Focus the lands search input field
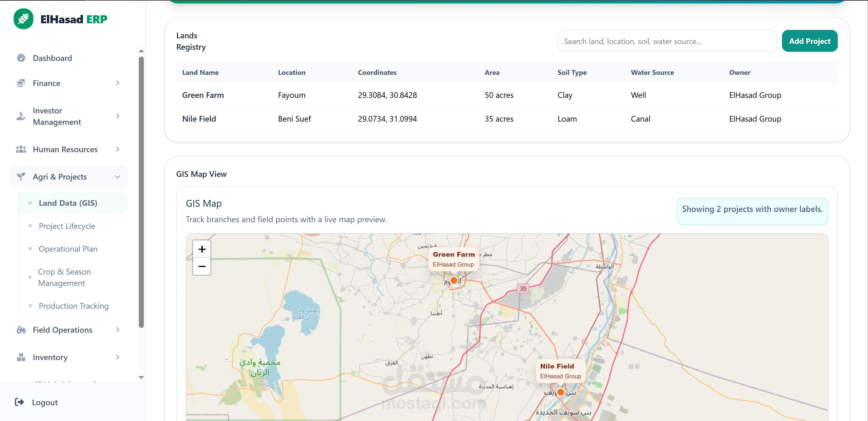The image size is (868, 421). click(666, 41)
